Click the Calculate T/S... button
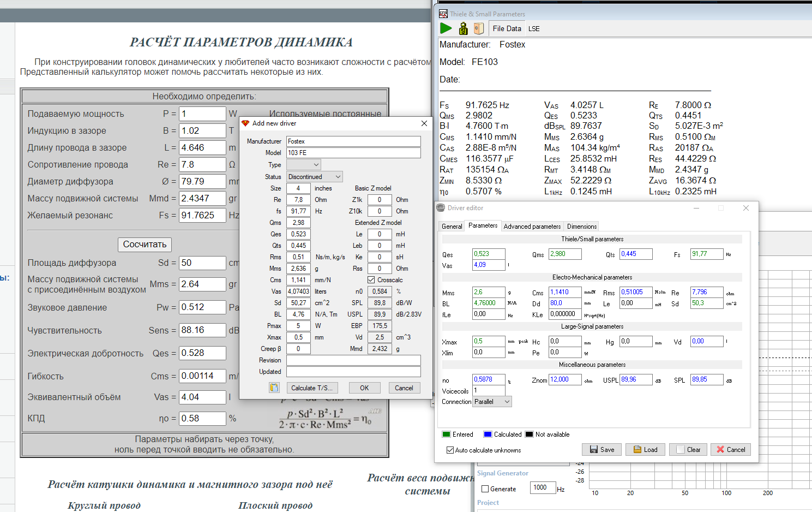The height and width of the screenshot is (512, 812). click(x=311, y=388)
